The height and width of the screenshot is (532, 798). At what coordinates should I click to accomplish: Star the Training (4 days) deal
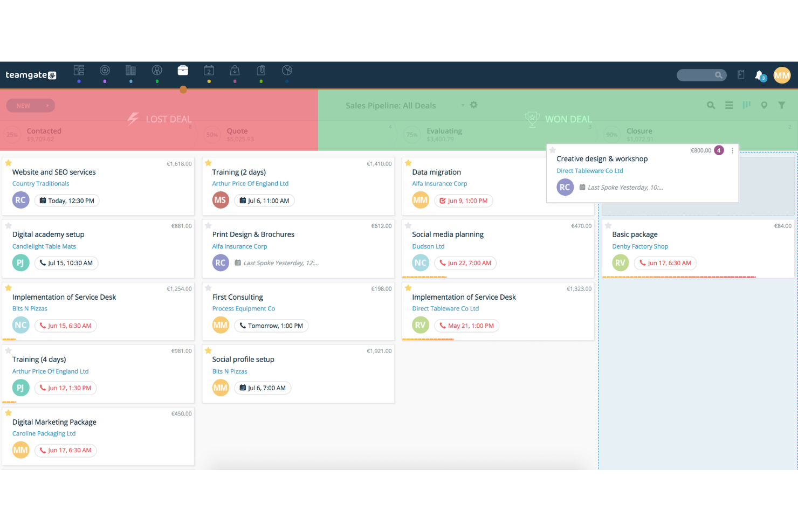(x=8, y=350)
